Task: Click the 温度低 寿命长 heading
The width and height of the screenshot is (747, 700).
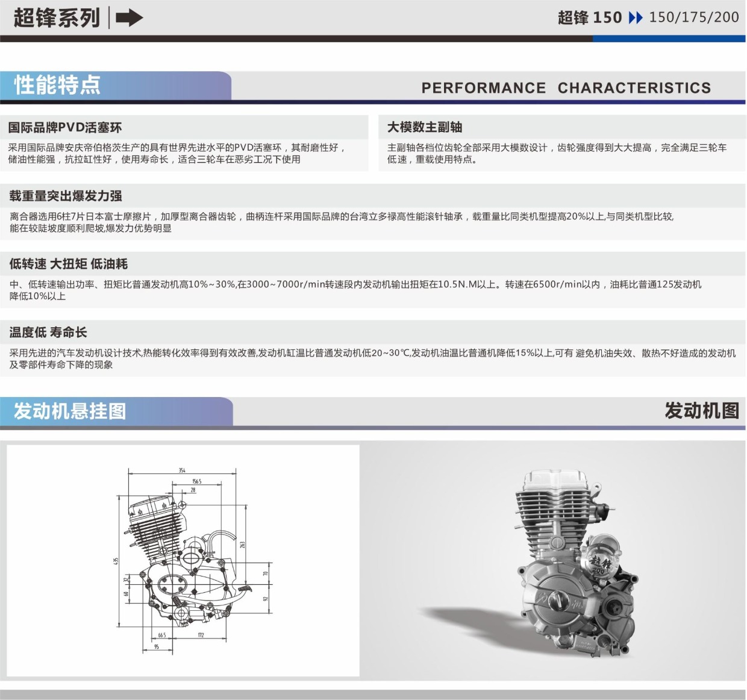Action: [x=48, y=332]
